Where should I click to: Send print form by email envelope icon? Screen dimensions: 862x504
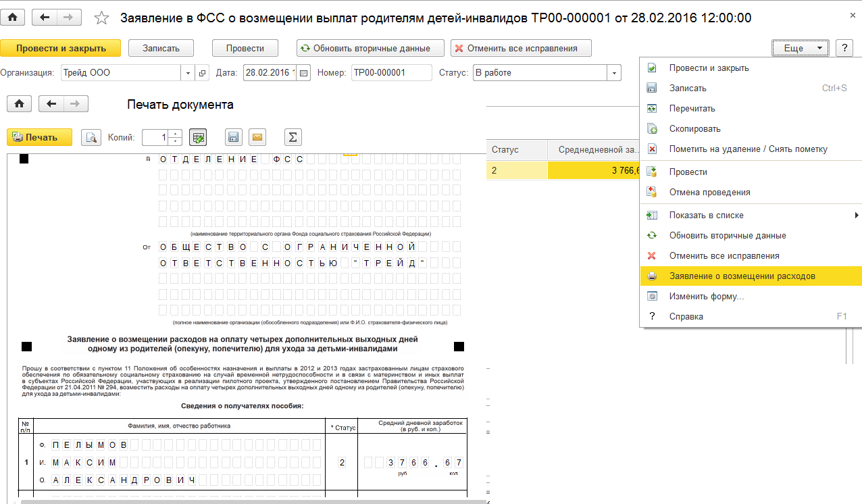257,137
